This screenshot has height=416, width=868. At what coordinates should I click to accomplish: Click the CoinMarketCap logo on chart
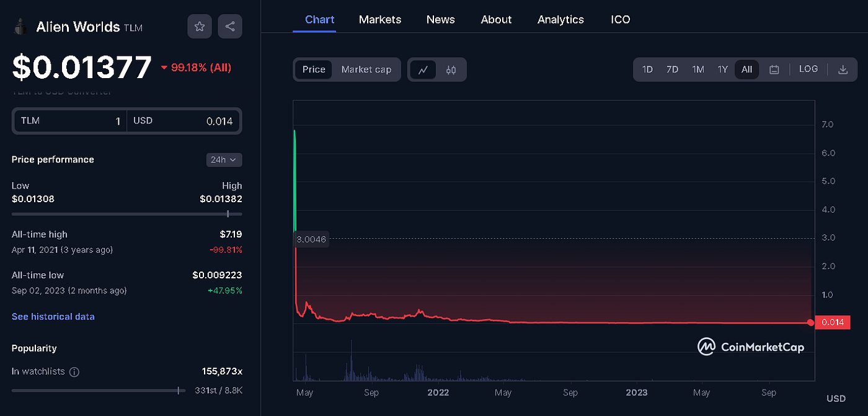pyautogui.click(x=751, y=347)
